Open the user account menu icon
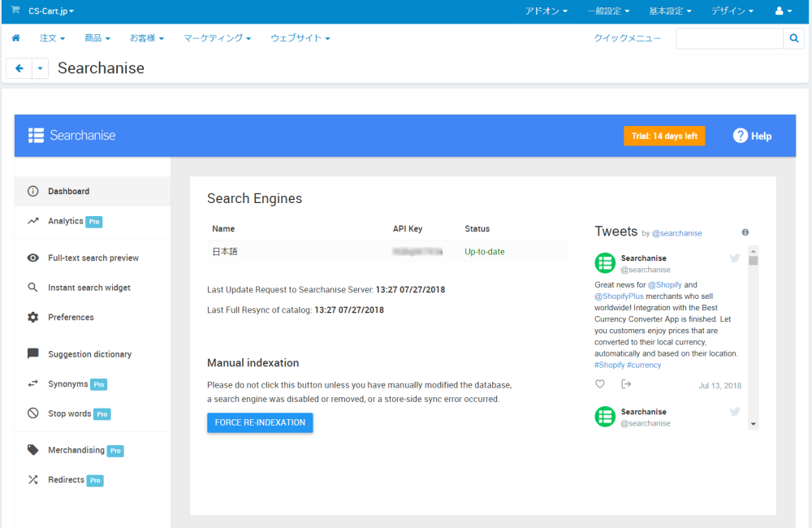 (784, 11)
